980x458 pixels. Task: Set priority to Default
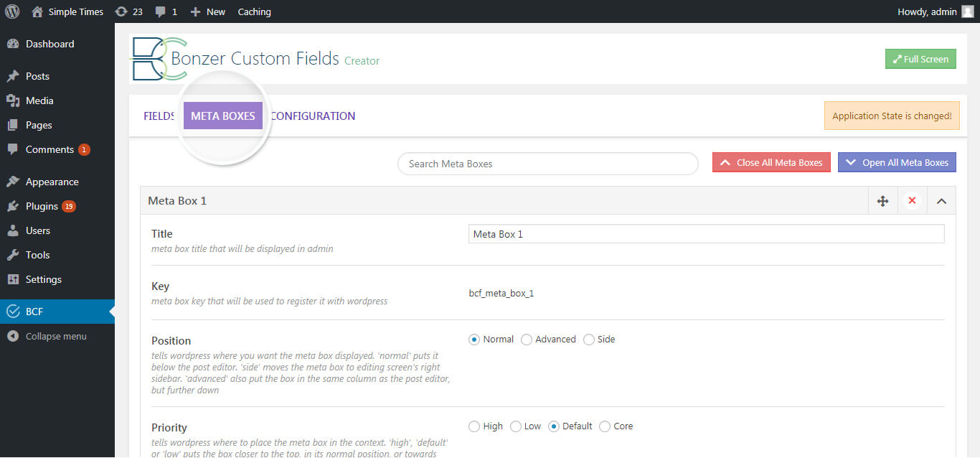pyautogui.click(x=554, y=426)
